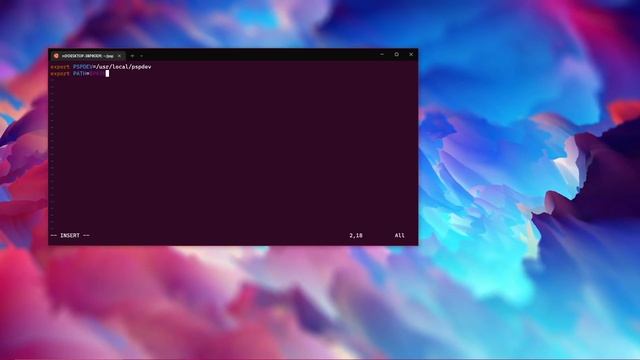The image size is (640, 360).
Task: Open a new terminal tab with plus
Action: (x=132, y=56)
